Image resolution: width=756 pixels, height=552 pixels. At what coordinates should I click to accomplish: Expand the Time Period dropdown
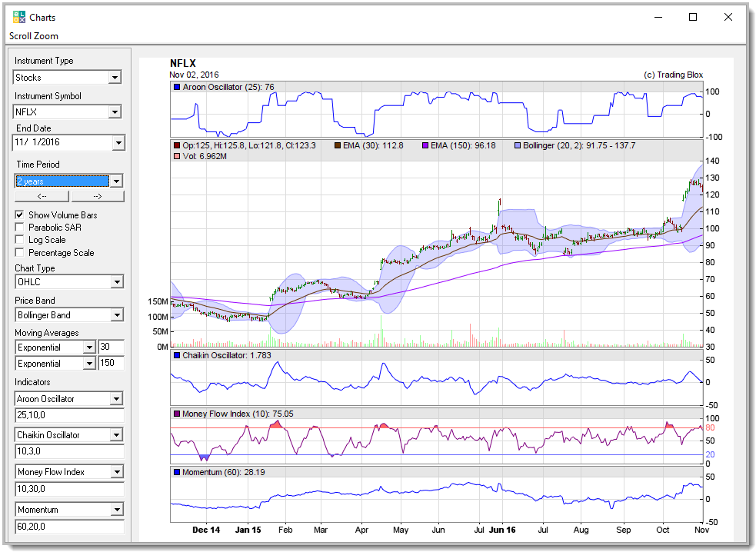coord(115,181)
